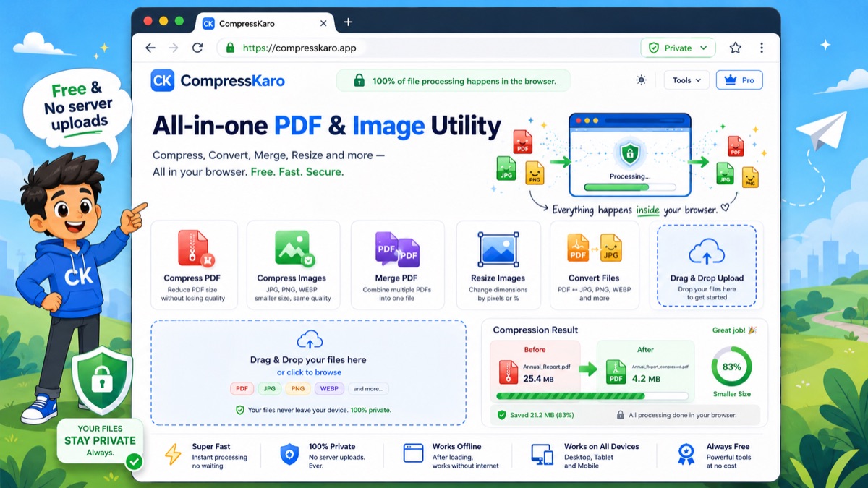The image size is (868, 488).
Task: Click the 100% Private shield icon
Action: click(x=289, y=454)
